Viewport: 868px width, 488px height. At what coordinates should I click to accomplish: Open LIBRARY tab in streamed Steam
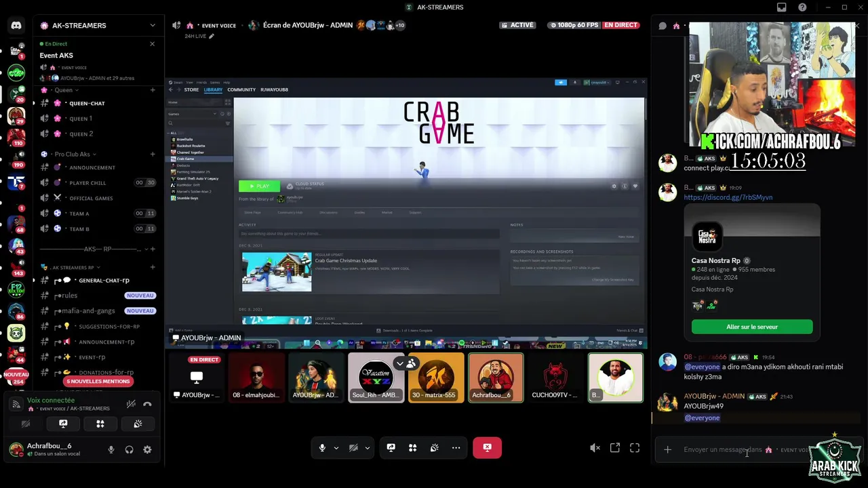tap(213, 89)
